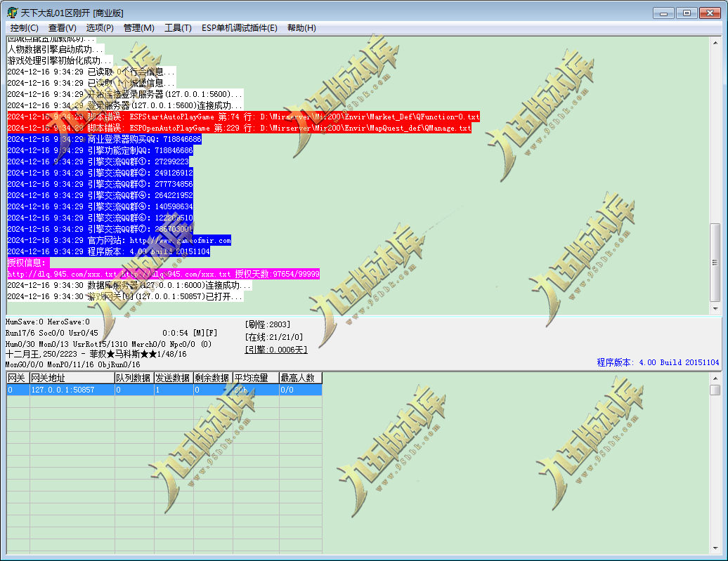Open the 查看(V) menu
This screenshot has width=728, height=561.
pos(63,28)
